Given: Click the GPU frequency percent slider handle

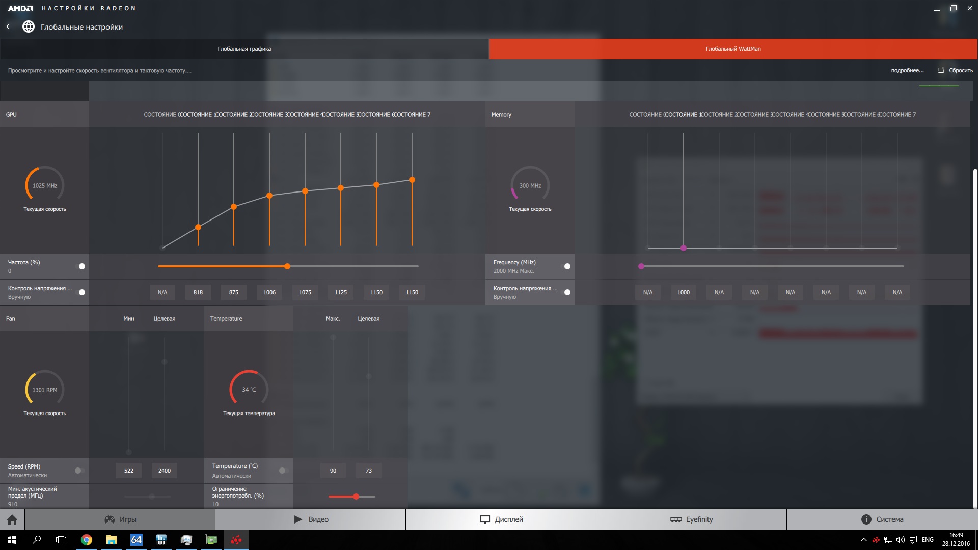Looking at the screenshot, I should (287, 266).
